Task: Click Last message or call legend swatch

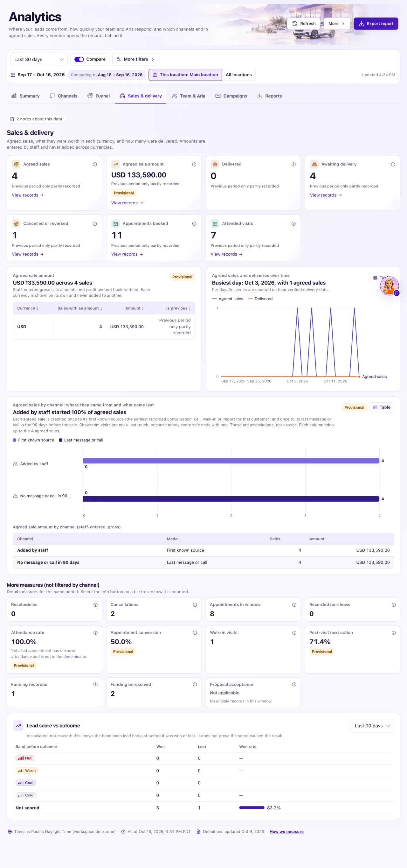Action: pyautogui.click(x=61, y=440)
